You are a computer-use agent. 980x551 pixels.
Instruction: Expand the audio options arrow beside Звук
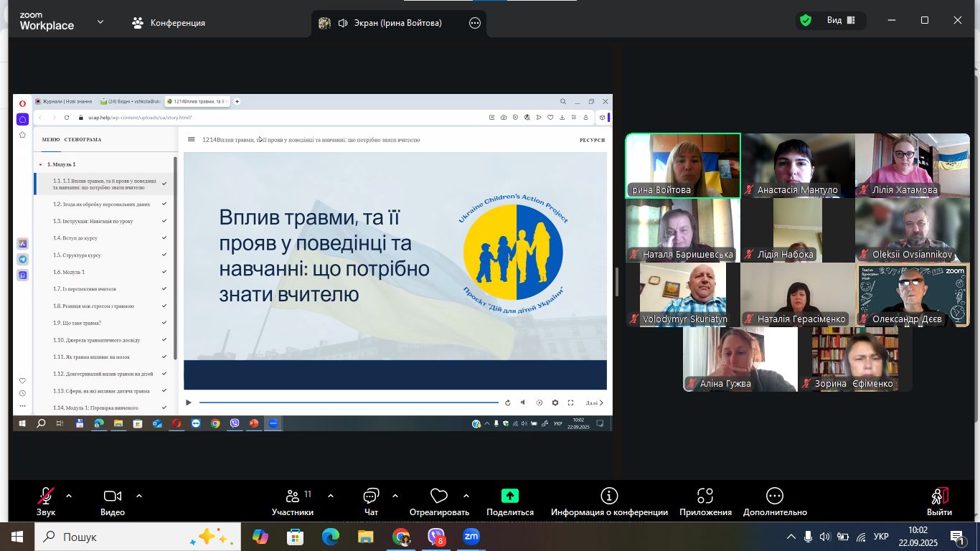[x=69, y=496]
